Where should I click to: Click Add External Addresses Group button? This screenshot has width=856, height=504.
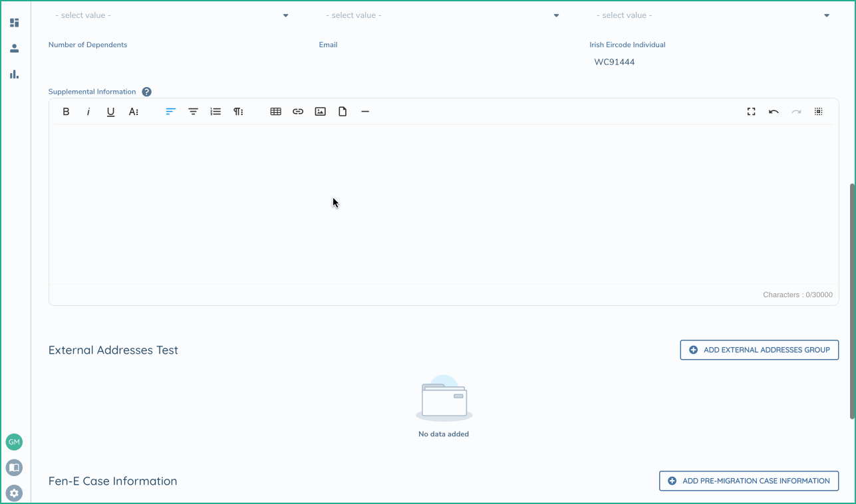coord(759,350)
